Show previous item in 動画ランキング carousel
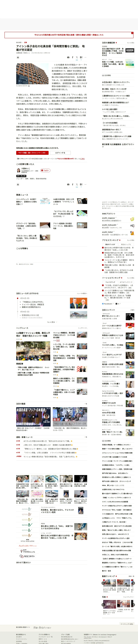The height and width of the screenshot is (644, 138). (x=103, y=583)
